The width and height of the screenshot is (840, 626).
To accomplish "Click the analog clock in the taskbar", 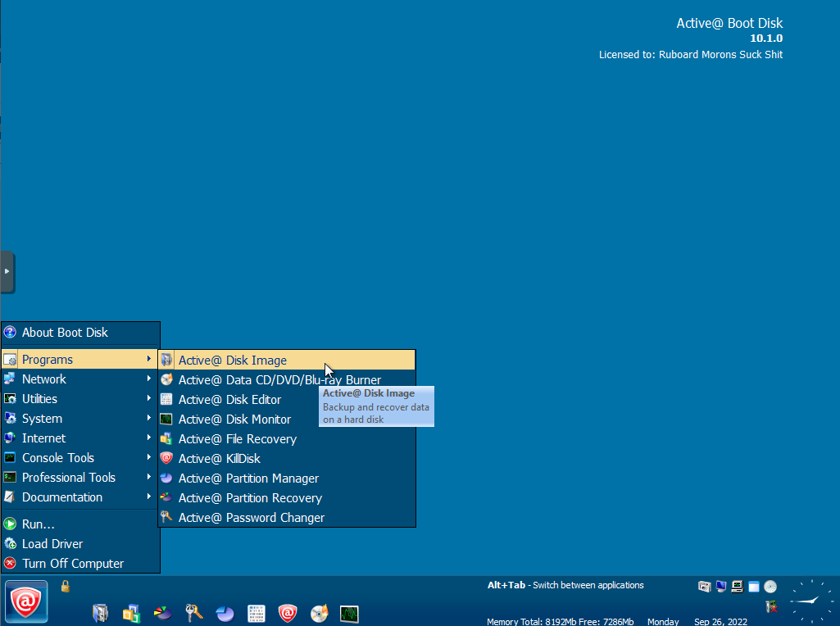I will [810, 601].
